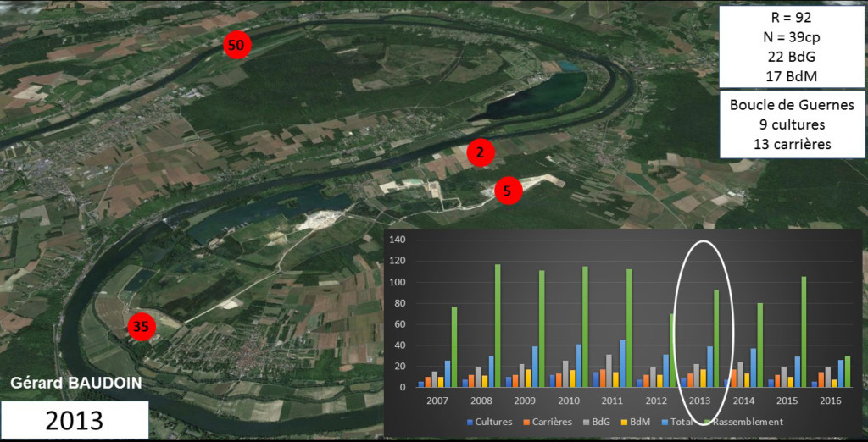Screen dimensions: 868x442
Task: Click the 2016 year label on chart axis
Action: [x=829, y=400]
